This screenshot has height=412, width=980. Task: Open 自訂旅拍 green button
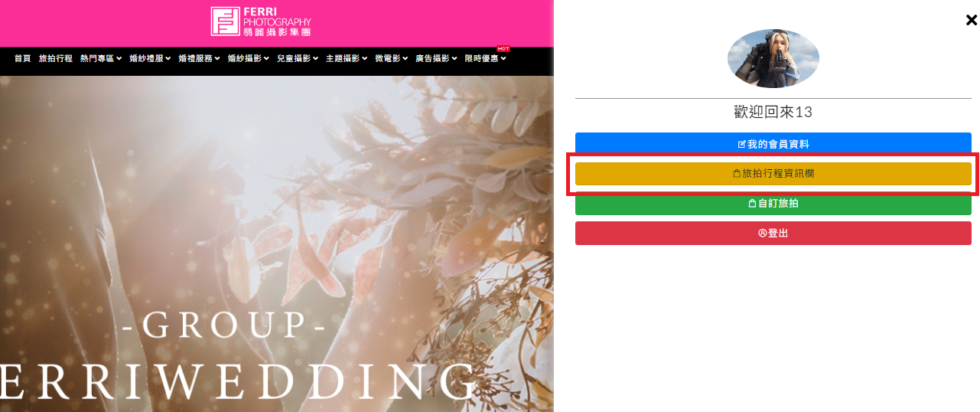773,204
